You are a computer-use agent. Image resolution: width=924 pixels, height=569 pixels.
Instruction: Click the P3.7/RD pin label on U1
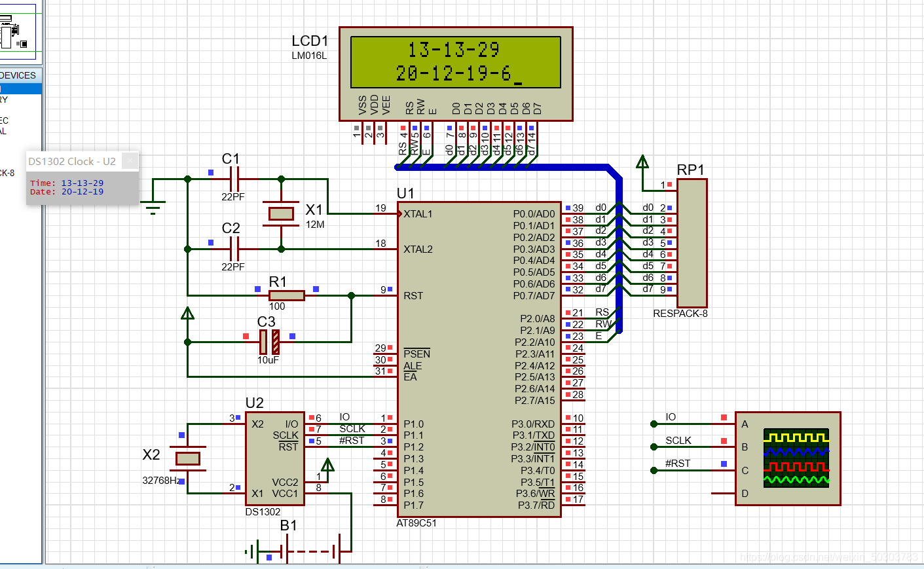536,505
